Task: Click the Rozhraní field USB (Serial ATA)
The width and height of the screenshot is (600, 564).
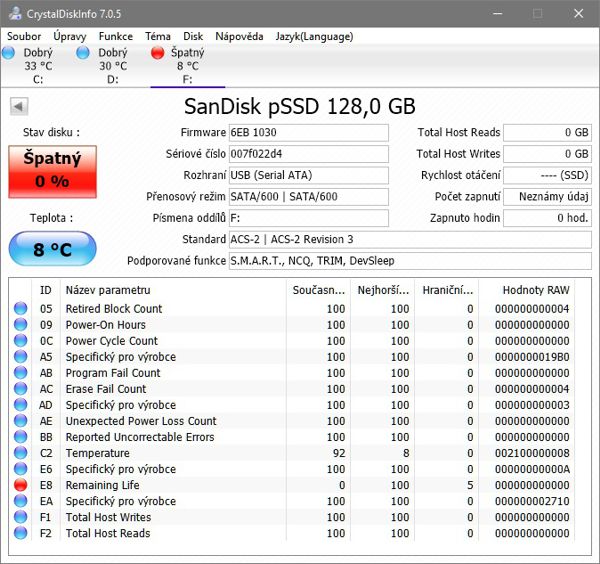Action: click(x=308, y=175)
